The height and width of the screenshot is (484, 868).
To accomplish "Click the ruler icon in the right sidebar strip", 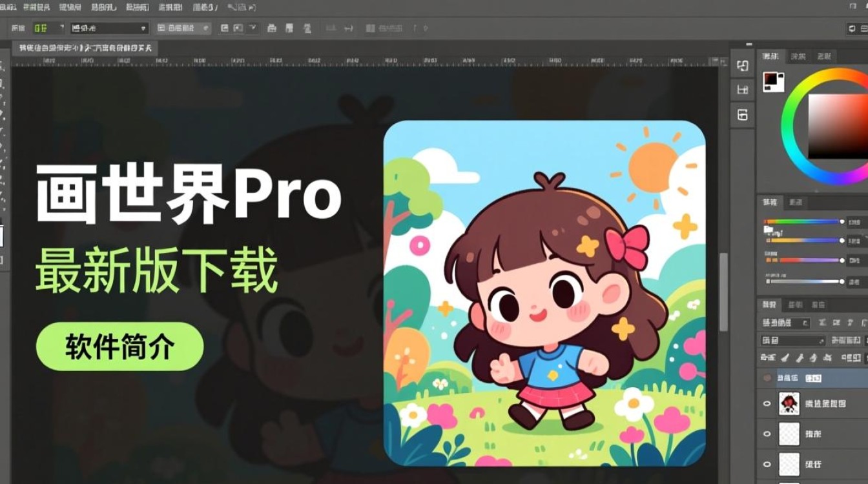I will (742, 88).
